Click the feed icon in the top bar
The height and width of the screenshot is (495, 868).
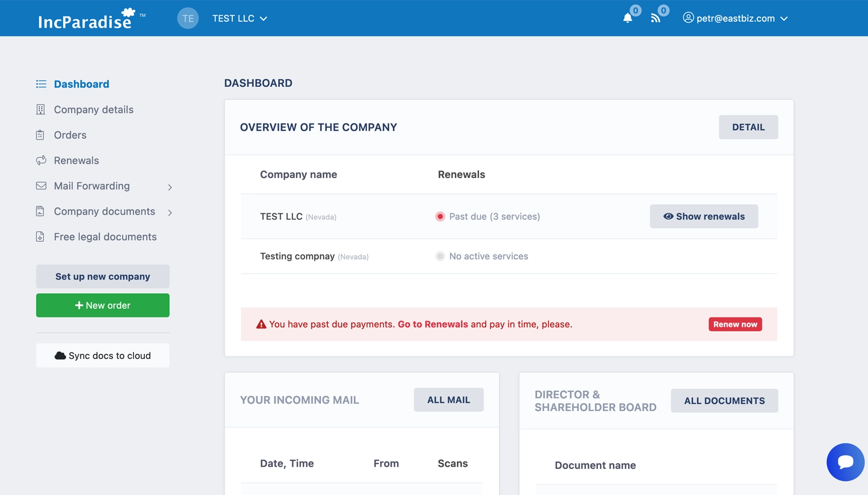coord(657,18)
